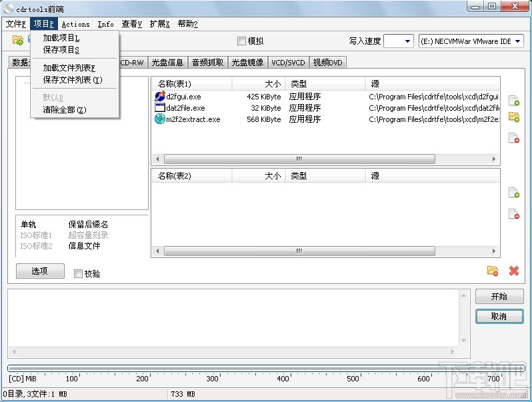Click log area scroll down arrow

(463, 340)
